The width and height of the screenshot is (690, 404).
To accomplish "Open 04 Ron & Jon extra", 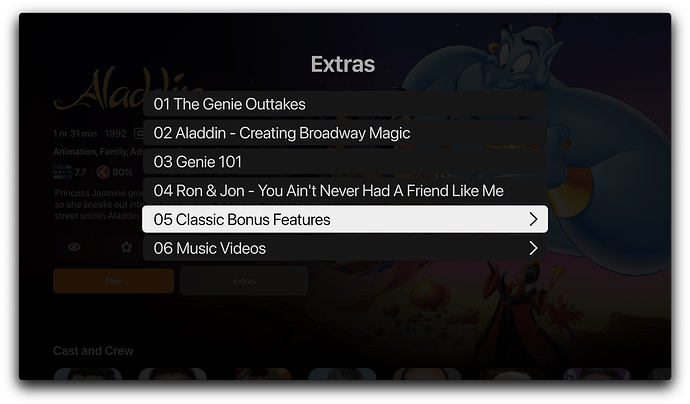I will tap(345, 191).
